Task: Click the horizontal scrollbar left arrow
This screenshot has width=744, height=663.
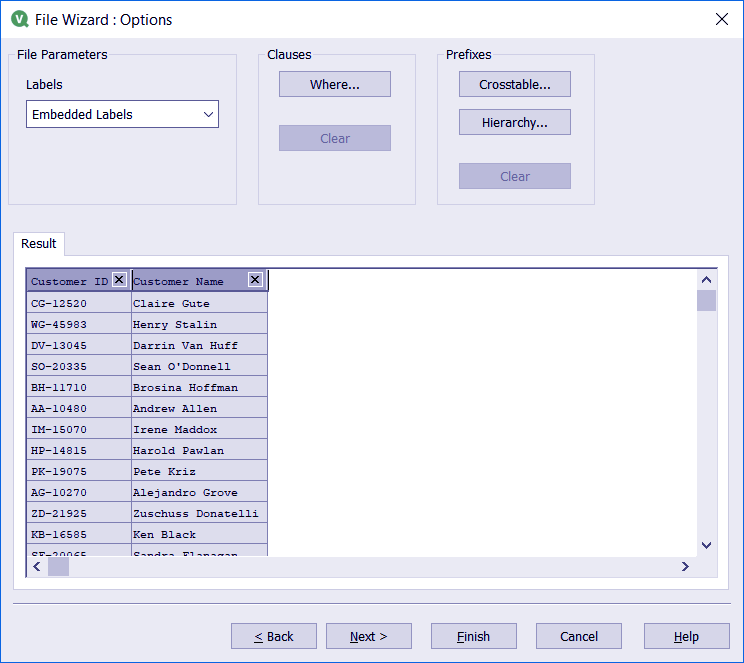Action: (37, 566)
